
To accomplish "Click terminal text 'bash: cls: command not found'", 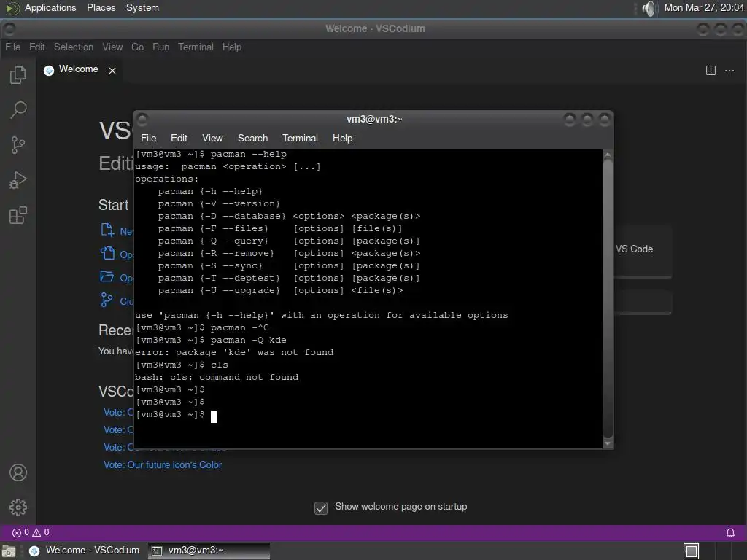I will coord(216,377).
